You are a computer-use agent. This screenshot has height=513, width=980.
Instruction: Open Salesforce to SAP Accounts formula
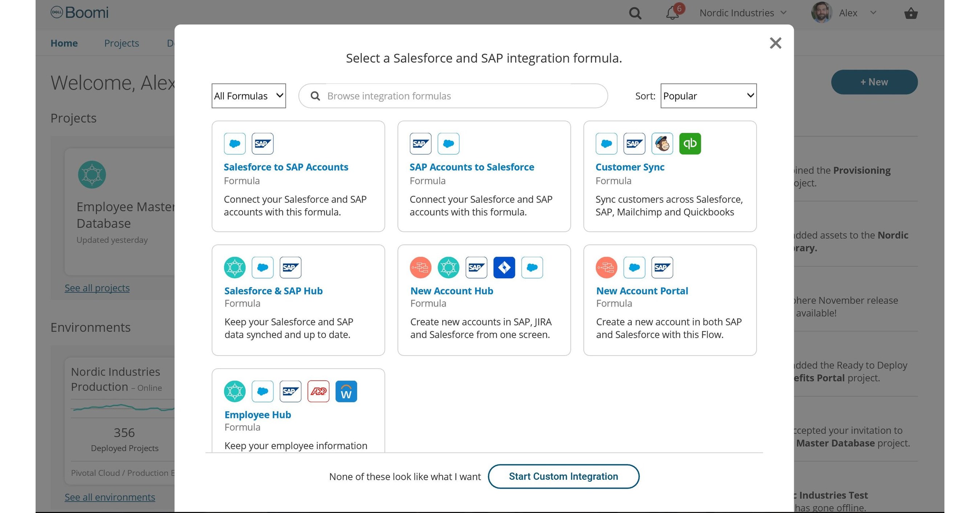pyautogui.click(x=286, y=167)
